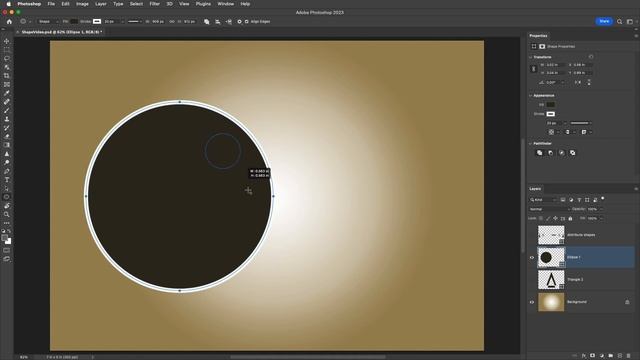This screenshot has width=640, height=360.
Task: Select the Hand tool
Action: [7, 206]
